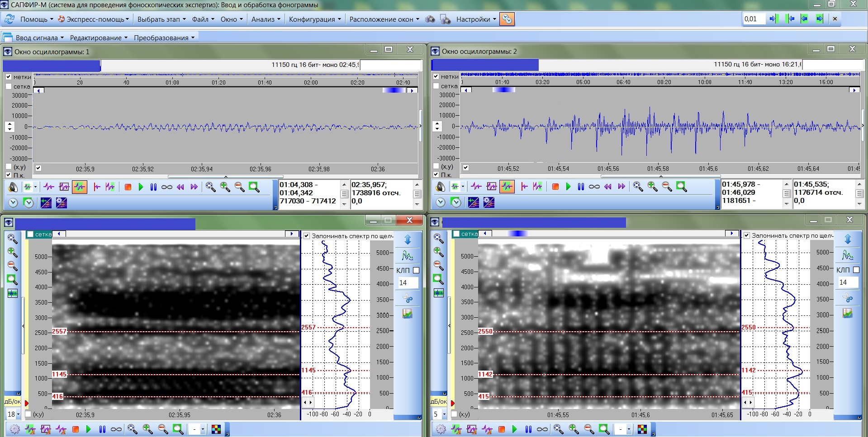Click the blue vertical arrows icon in left spectrum panel
868x437 pixels.
(x=408, y=240)
